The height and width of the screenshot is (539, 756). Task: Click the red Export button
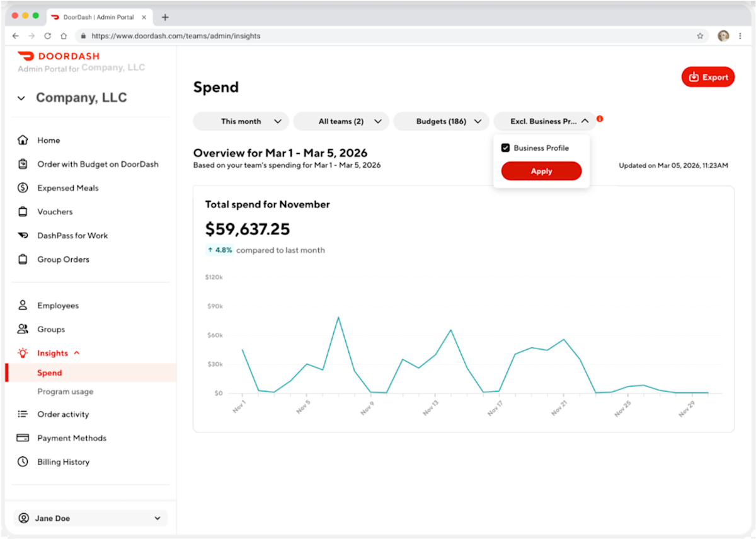click(x=708, y=77)
